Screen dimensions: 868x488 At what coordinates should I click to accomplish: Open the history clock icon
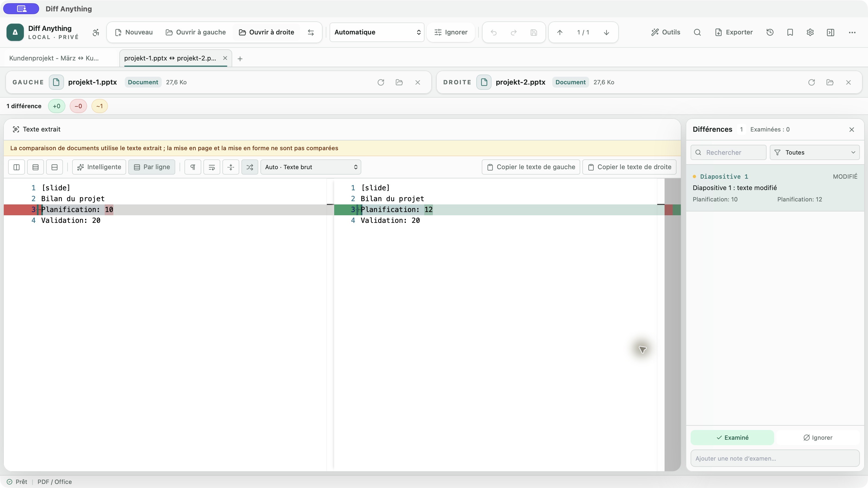[x=770, y=32]
